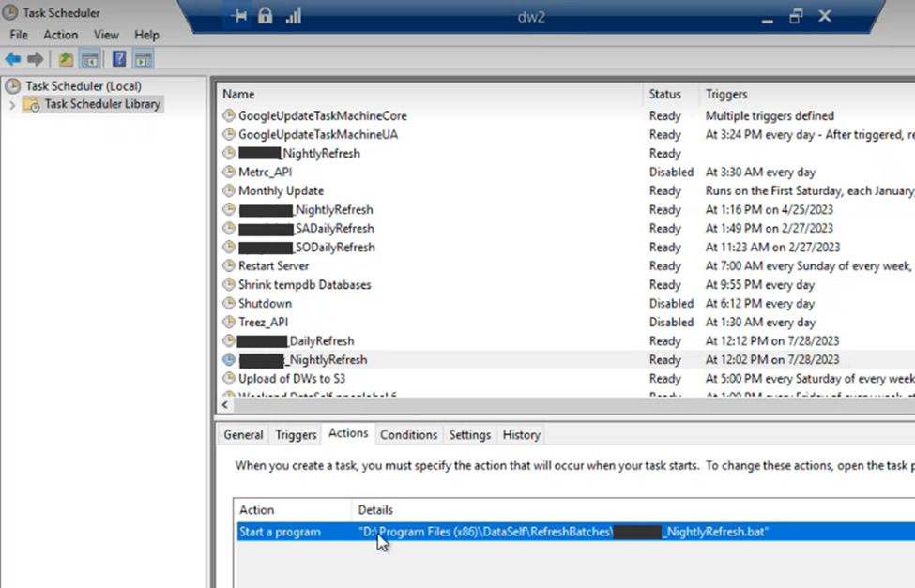
Task: Select the Restart Server task row
Action: pos(273,266)
